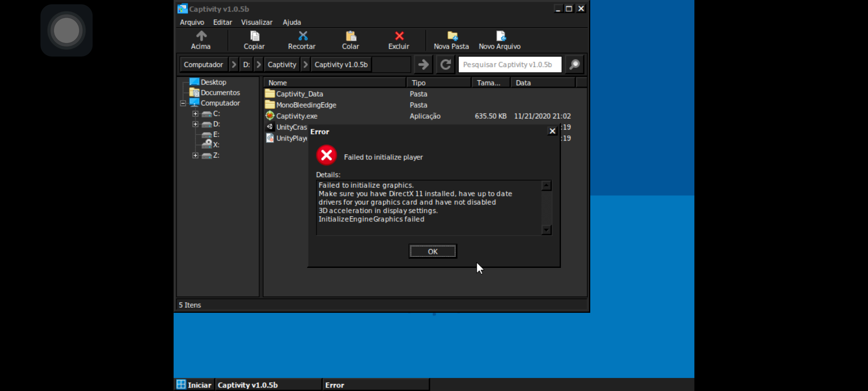868x391 pixels.
Task: Open the floating circular assistive button
Action: click(67, 30)
